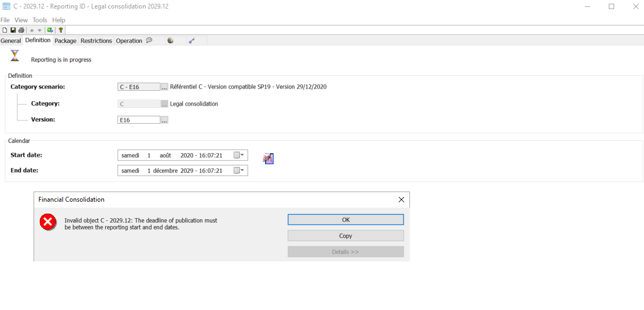
Task: Click the 'Category scenario:' label
Action: [x=38, y=86]
